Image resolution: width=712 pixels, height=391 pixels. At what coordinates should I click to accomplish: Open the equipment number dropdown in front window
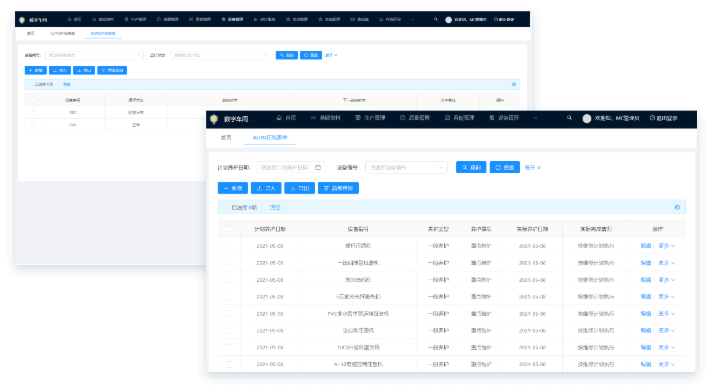pos(406,168)
